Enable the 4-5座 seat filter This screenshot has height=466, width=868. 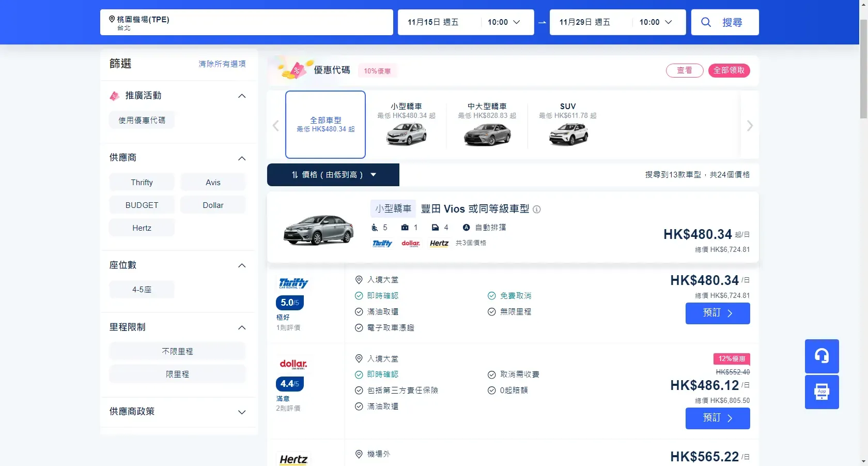142,289
